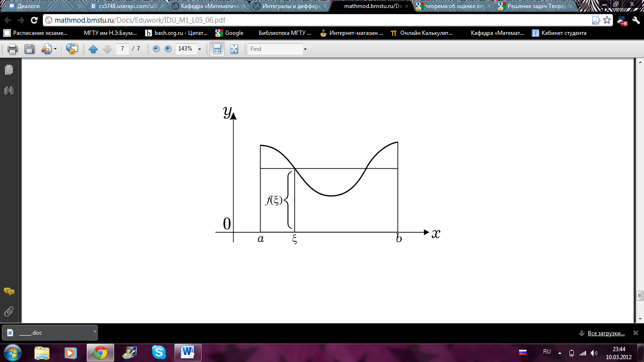Click the page icon in address bar

596,20
